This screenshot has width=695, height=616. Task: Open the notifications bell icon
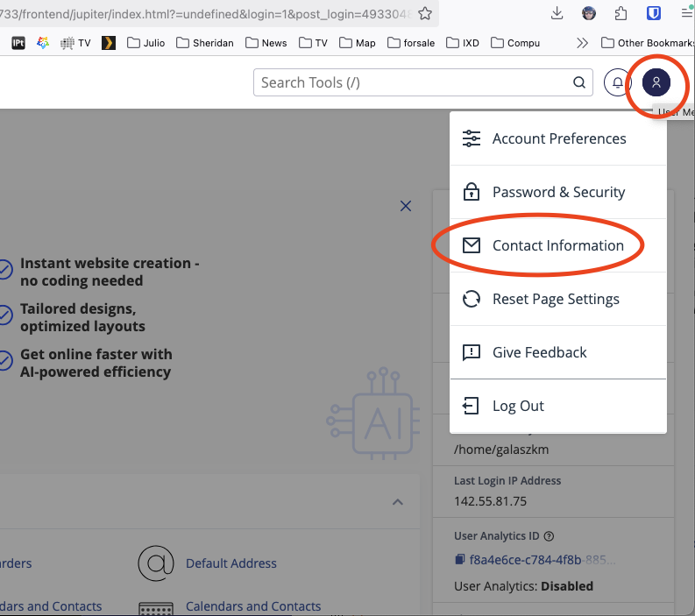point(618,82)
